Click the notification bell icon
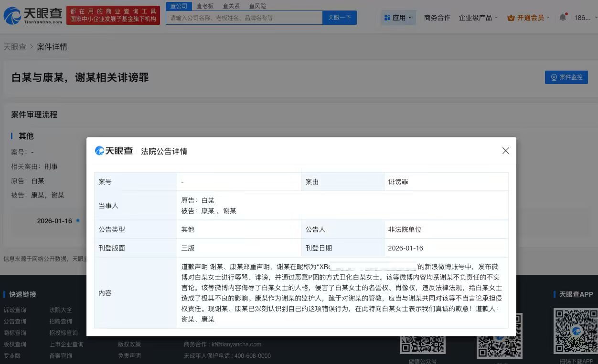This screenshot has height=364, width=598. tap(563, 16)
